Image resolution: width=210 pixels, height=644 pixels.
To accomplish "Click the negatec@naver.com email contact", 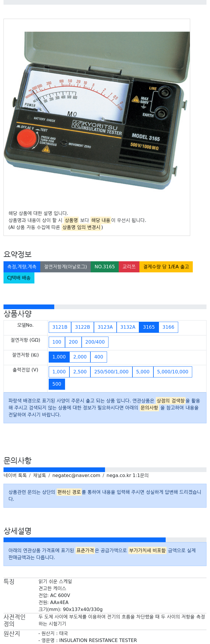I will click(x=76, y=475).
